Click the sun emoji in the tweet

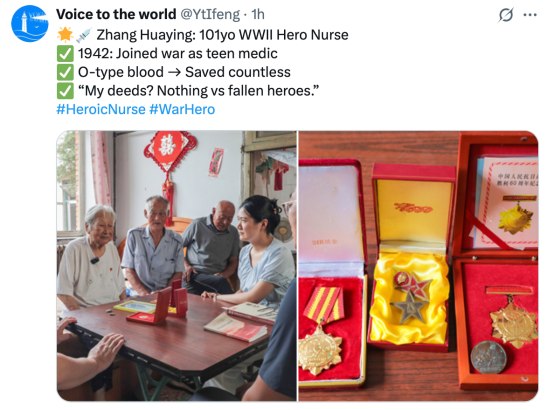click(65, 35)
